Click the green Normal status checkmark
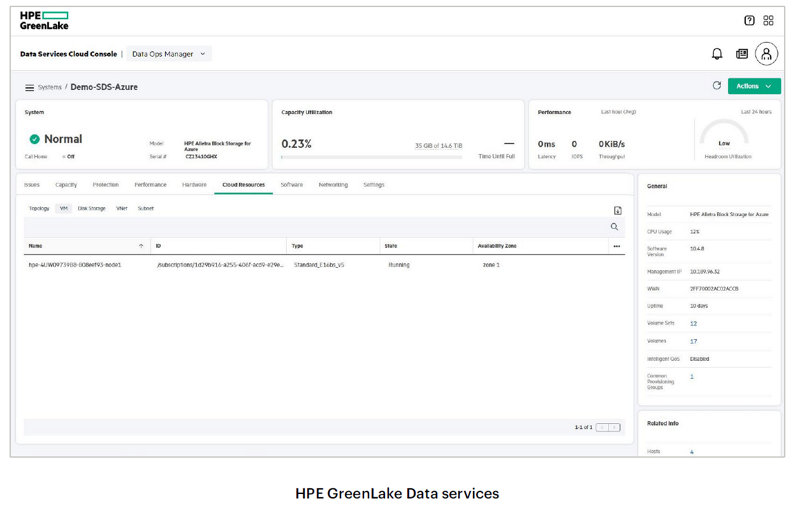 click(34, 139)
